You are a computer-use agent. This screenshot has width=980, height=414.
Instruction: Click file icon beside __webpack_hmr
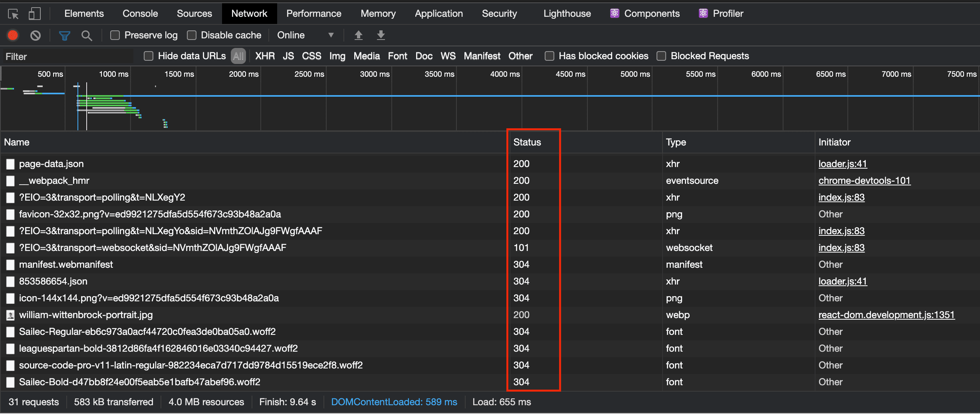(10, 181)
